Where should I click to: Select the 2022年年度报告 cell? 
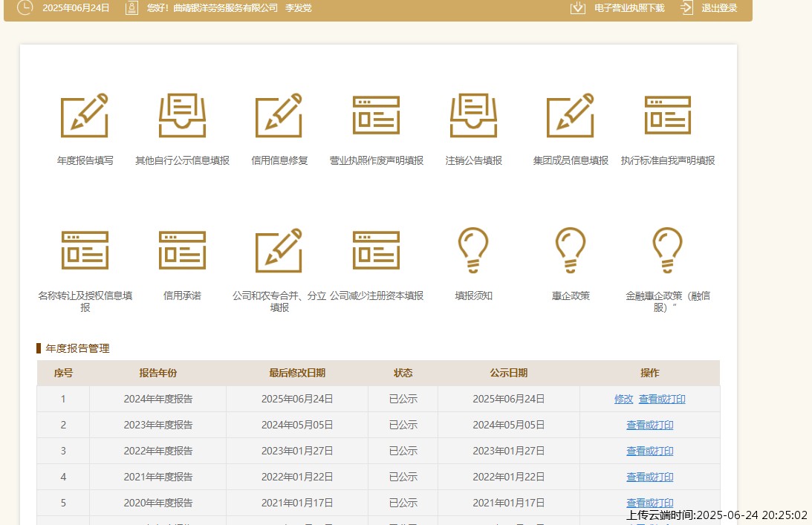click(x=158, y=451)
